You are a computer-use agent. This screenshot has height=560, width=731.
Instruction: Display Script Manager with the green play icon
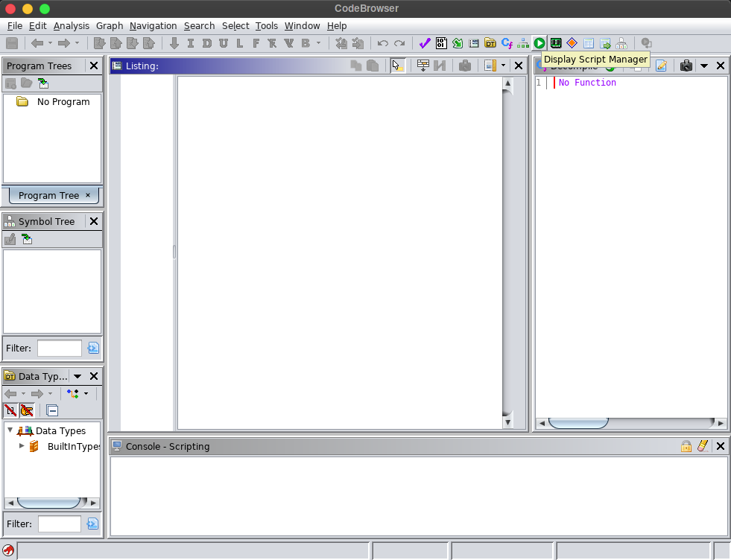tap(539, 43)
